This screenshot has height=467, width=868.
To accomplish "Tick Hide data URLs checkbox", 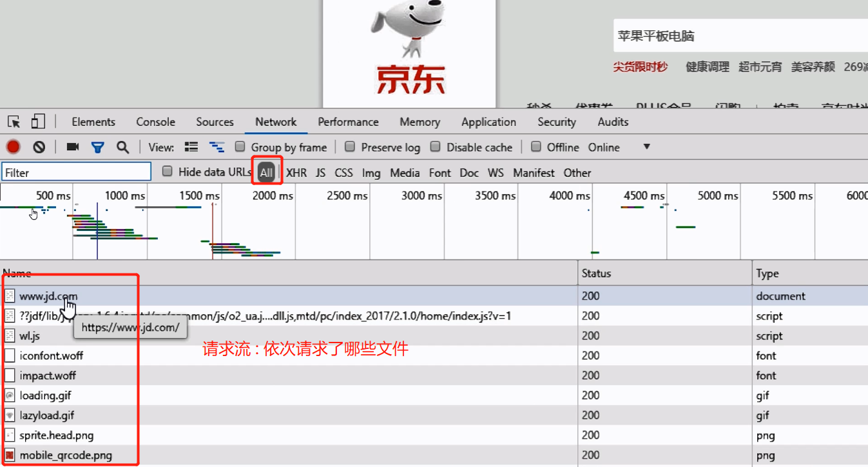I will (168, 172).
